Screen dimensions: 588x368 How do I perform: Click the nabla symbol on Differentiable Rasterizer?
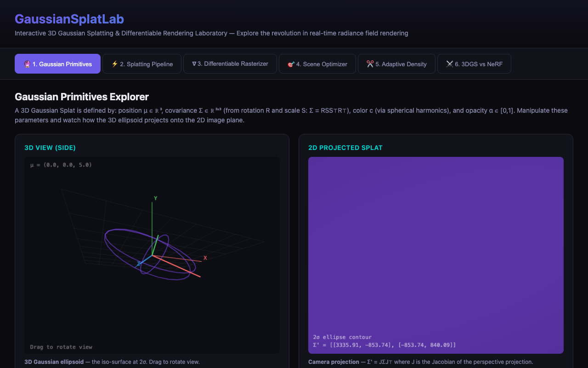point(194,64)
